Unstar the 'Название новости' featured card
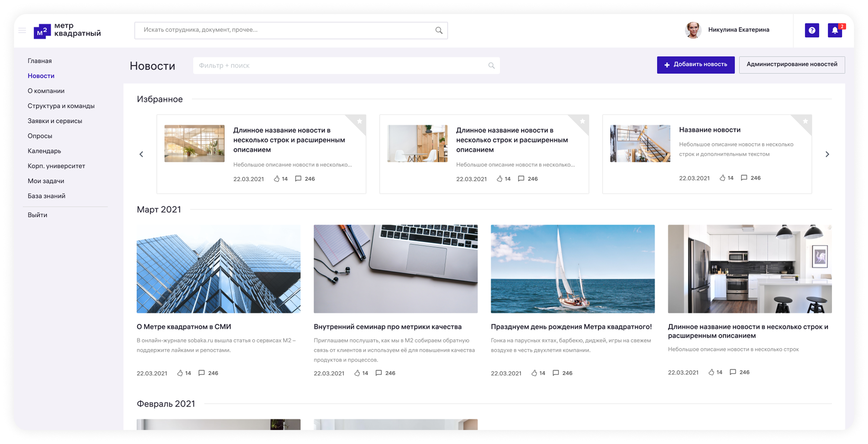 coord(805,121)
